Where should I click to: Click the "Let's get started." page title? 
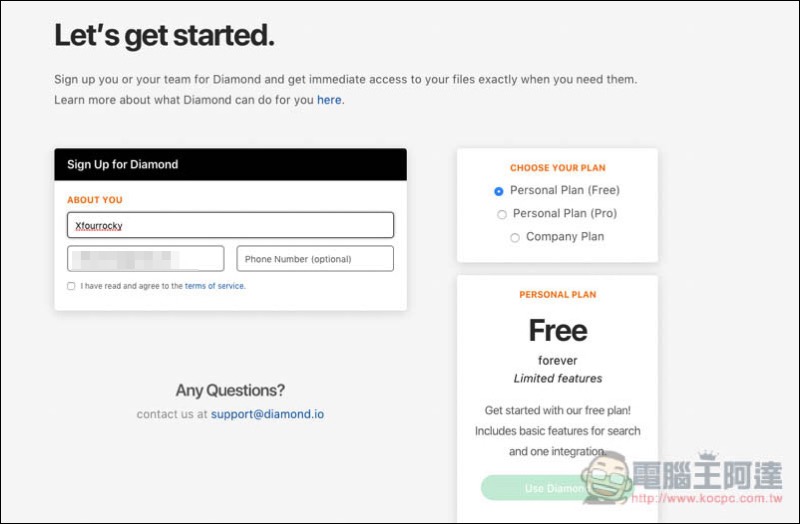tap(164, 36)
